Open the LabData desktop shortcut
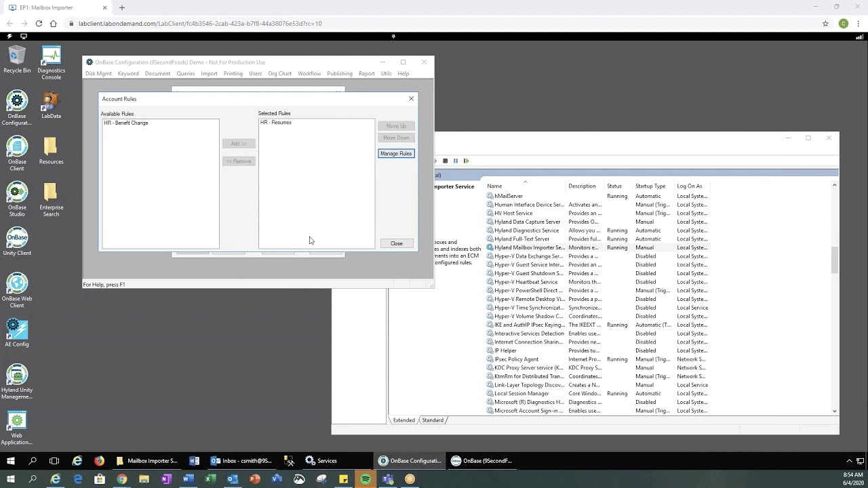The height and width of the screenshot is (488, 868). pos(51,105)
